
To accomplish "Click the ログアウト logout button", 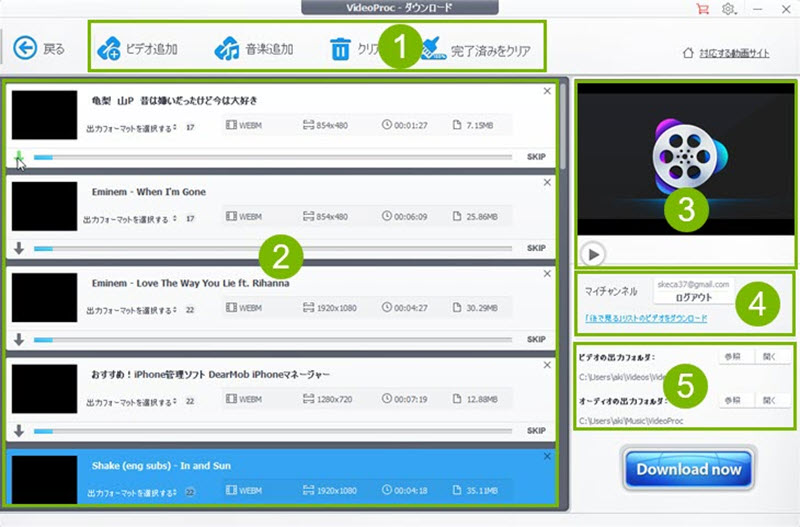I will (x=692, y=297).
